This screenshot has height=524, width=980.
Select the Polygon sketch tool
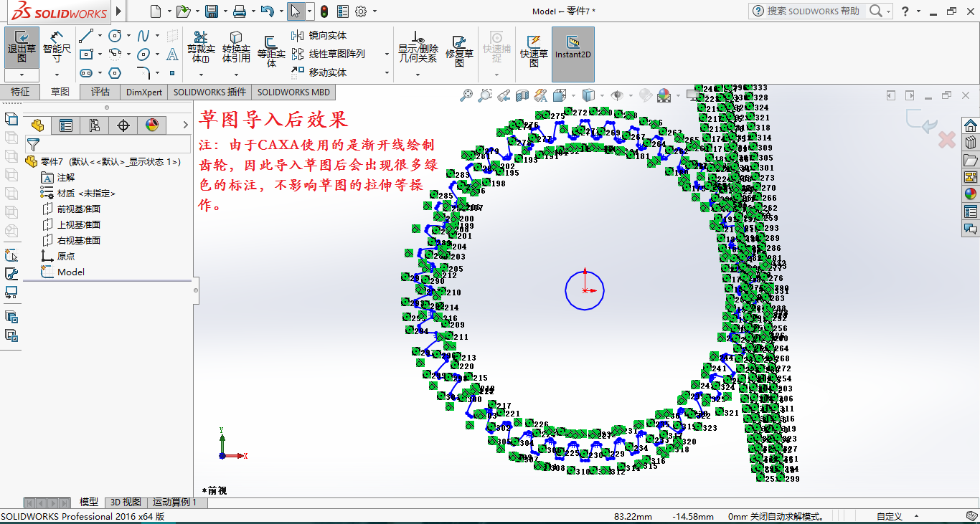pos(115,72)
